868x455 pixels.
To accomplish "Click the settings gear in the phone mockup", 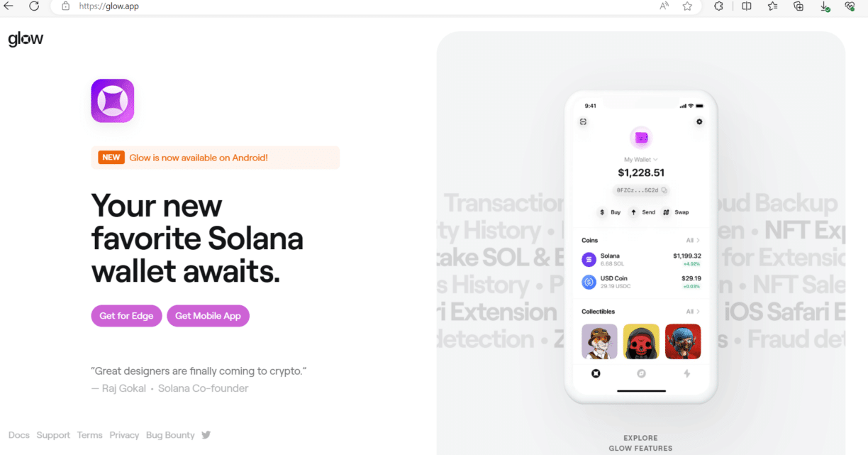I will (x=699, y=122).
